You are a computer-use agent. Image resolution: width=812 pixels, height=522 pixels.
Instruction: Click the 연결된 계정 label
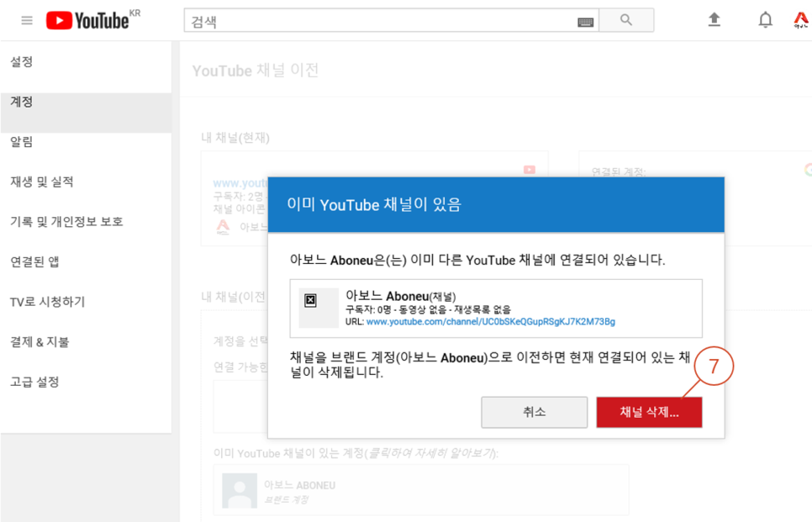point(619,172)
